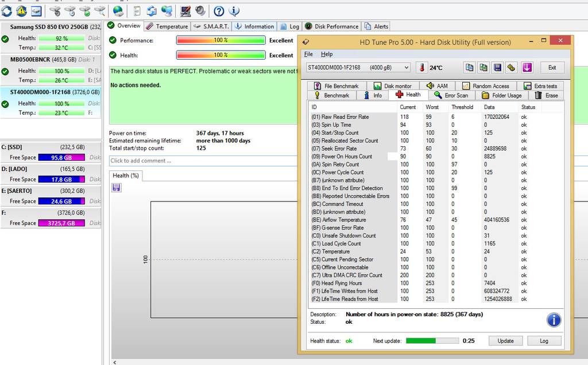588x365 pixels.
Task: Click the Update button
Action: click(505, 341)
